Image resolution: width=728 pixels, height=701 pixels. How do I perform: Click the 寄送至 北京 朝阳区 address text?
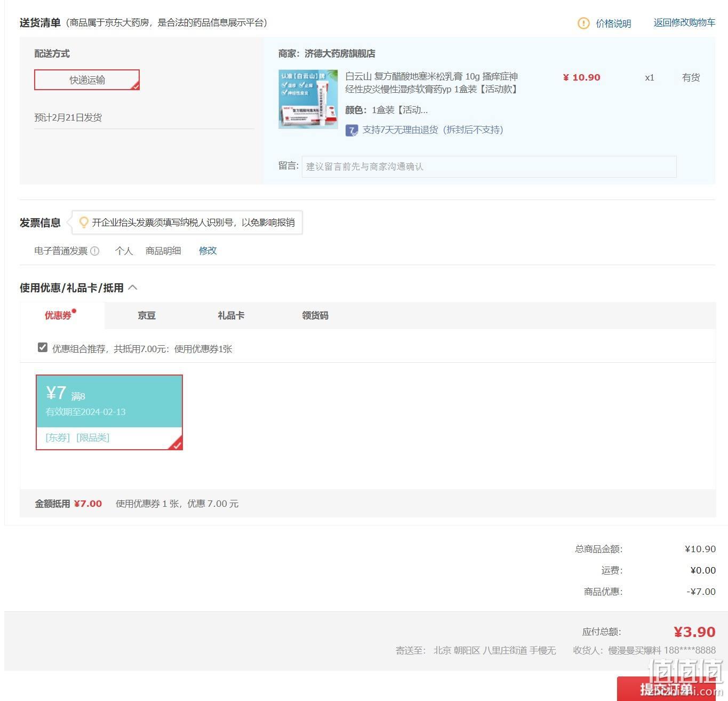[476, 650]
